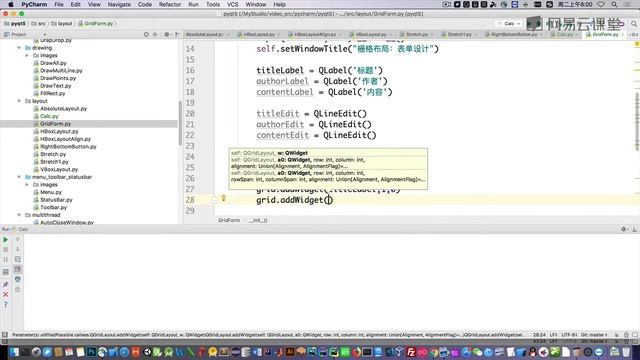Close the Run tab with red X
Screen dimensions: 640x360
6,294
